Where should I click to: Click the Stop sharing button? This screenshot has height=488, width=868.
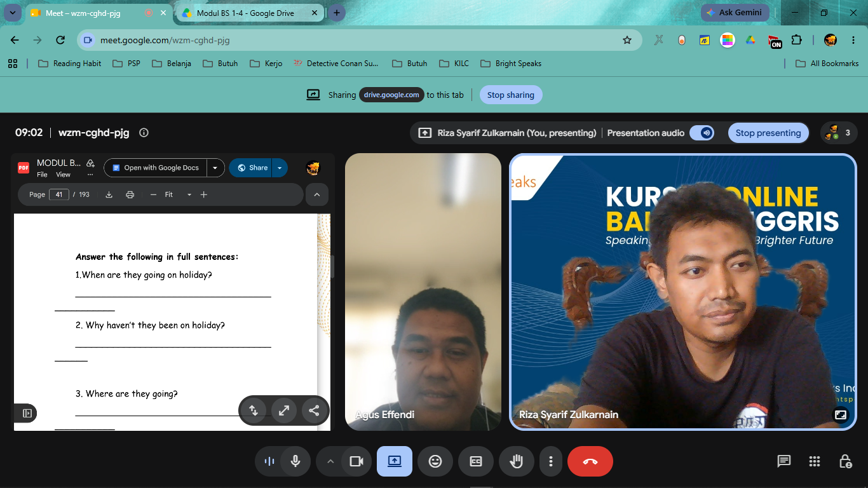pyautogui.click(x=511, y=95)
